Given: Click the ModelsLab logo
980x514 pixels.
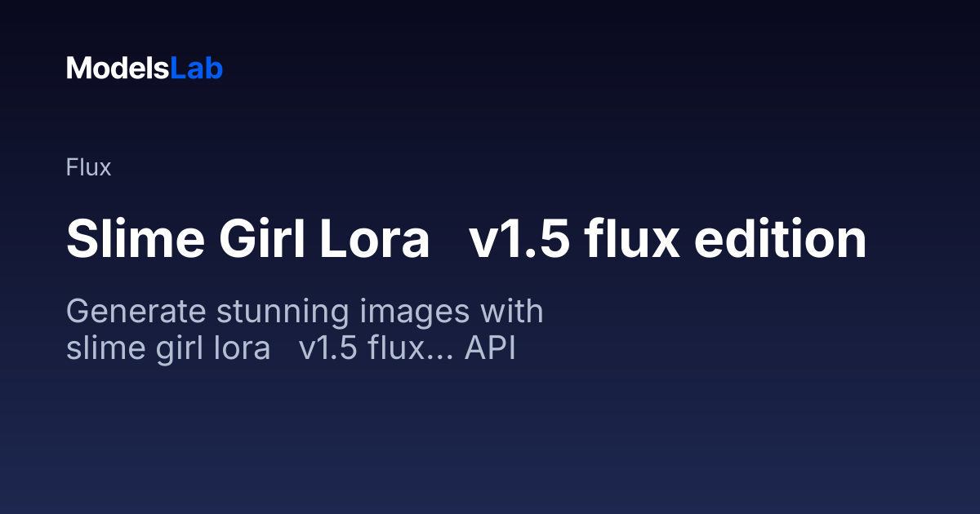Looking at the screenshot, I should click(x=145, y=69).
